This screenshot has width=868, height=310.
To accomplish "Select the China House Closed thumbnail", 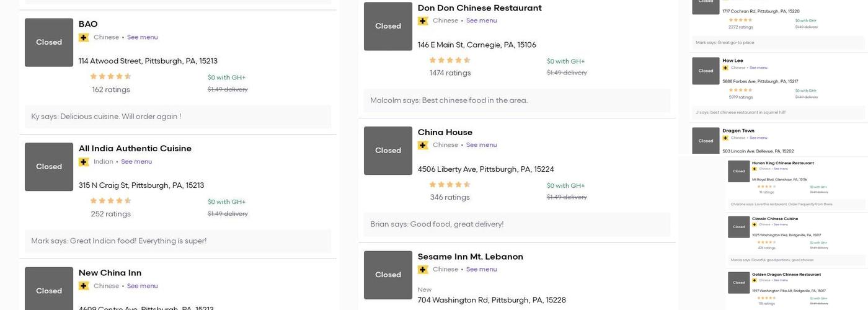I will [x=388, y=151].
